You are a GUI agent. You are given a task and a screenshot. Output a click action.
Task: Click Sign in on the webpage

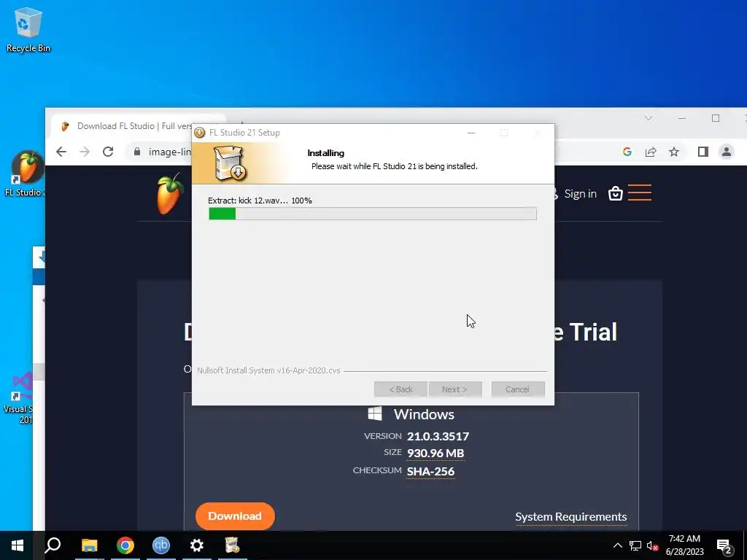pos(580,193)
